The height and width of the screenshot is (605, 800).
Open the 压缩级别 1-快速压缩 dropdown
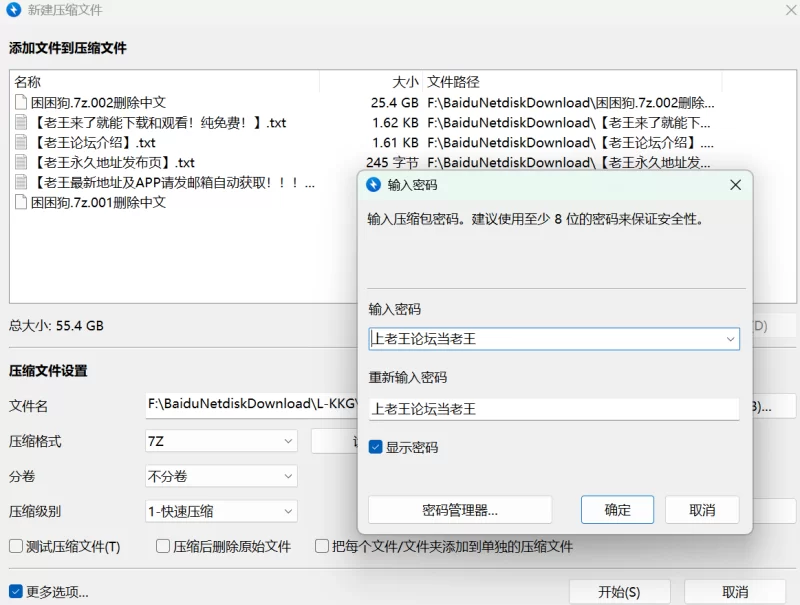click(x=221, y=511)
